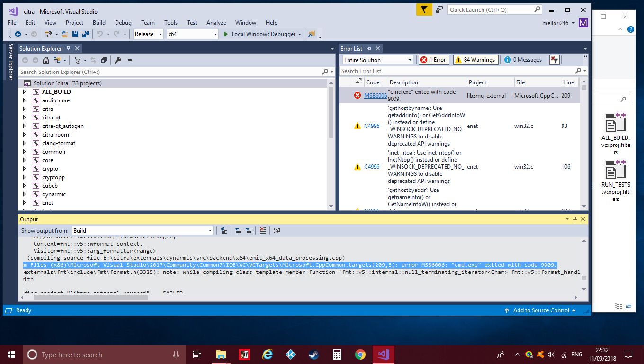
Task: Open the Release configuration dropdown
Action: 148,34
